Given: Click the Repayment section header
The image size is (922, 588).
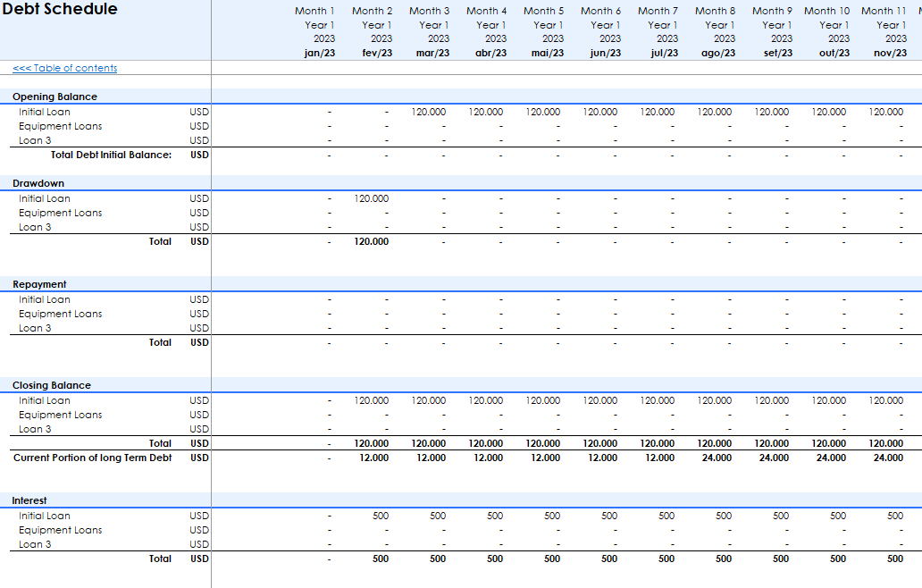Looking at the screenshot, I should point(39,284).
